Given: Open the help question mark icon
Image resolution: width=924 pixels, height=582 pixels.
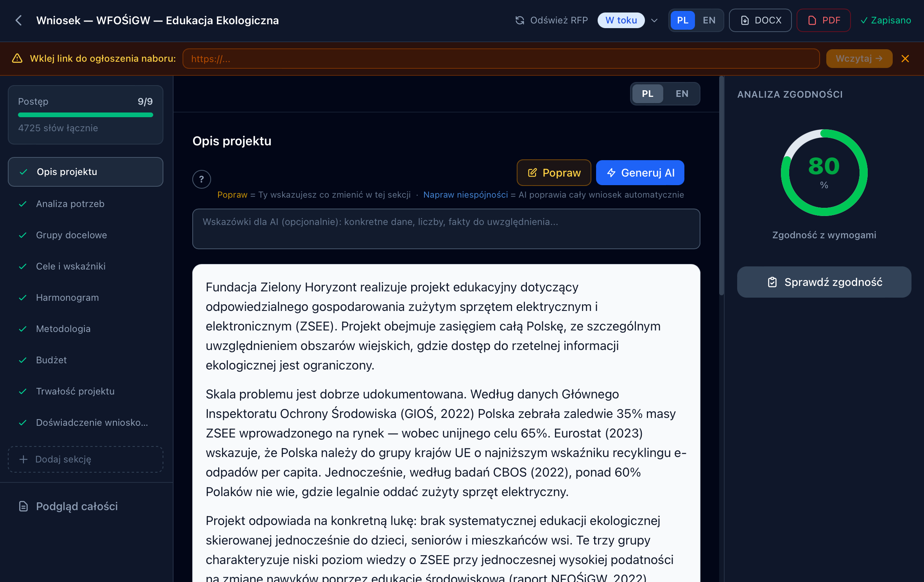Looking at the screenshot, I should pos(202,179).
